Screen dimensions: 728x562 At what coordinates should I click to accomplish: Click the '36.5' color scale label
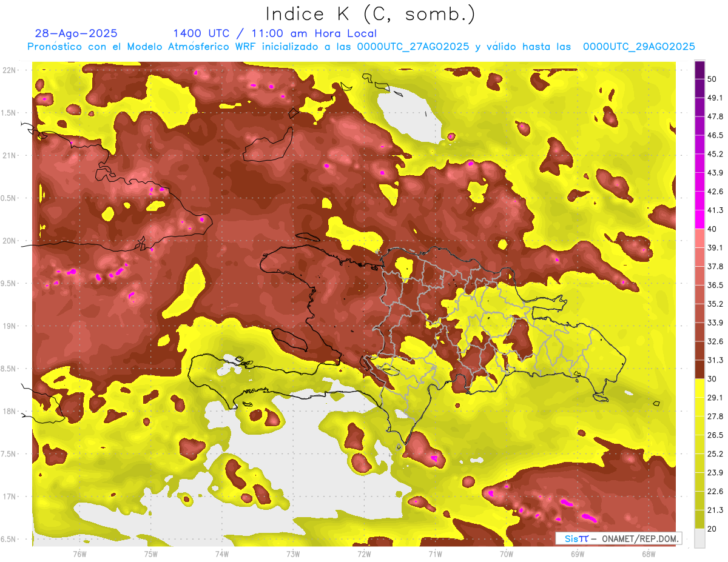coord(715,285)
